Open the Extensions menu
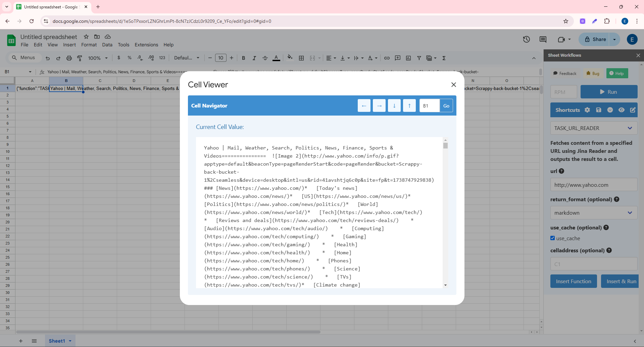The width and height of the screenshot is (644, 347). coord(146,45)
